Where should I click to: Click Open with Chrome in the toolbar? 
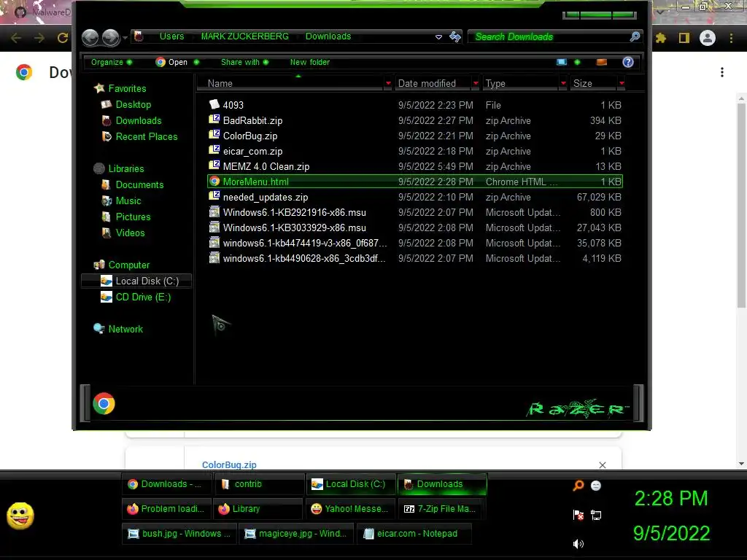click(171, 63)
